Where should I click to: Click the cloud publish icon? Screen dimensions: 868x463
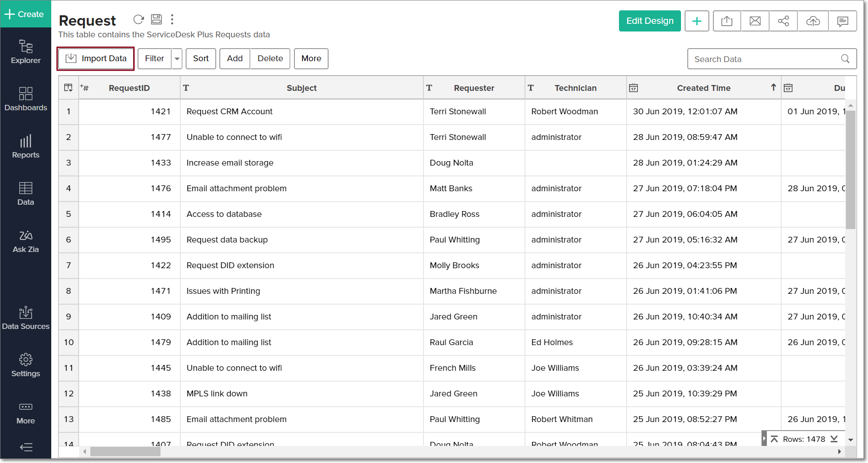tap(813, 21)
